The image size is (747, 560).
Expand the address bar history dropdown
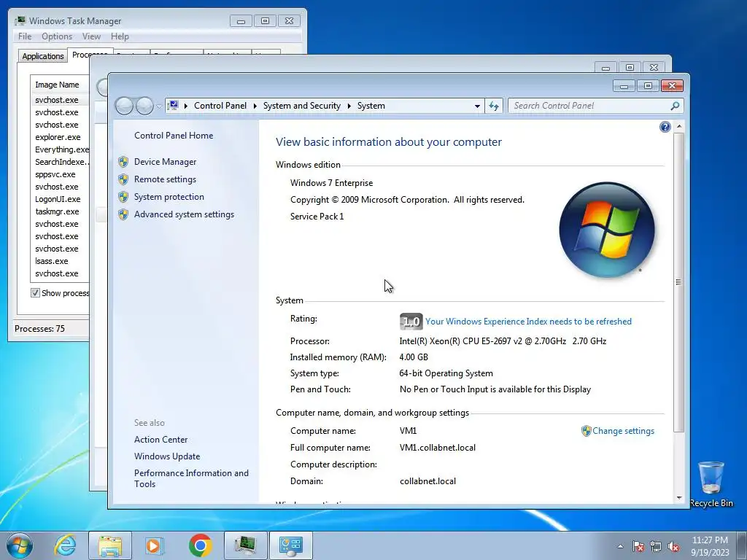click(477, 106)
